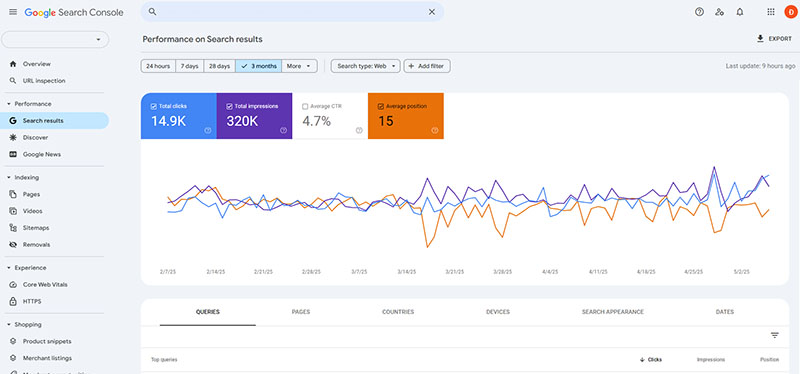Clear the search bar with the X icon

click(x=432, y=12)
